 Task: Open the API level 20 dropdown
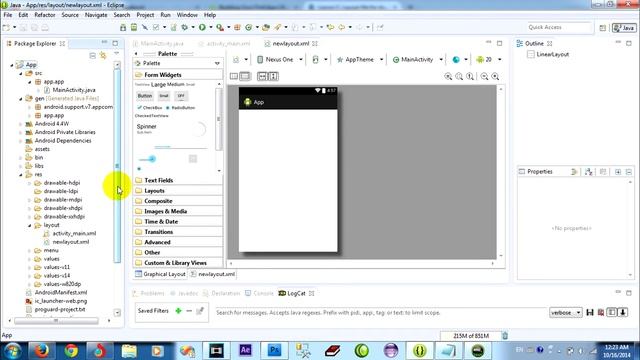489,60
